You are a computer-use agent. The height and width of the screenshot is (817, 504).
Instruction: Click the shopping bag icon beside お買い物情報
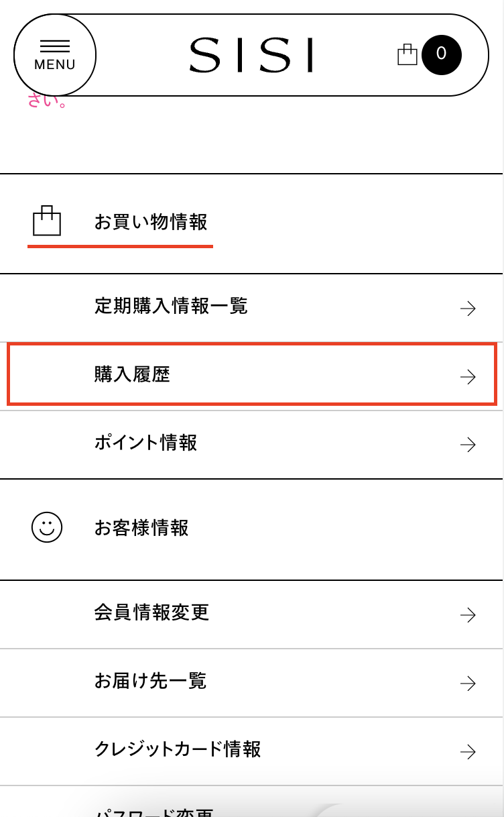pyautogui.click(x=47, y=221)
